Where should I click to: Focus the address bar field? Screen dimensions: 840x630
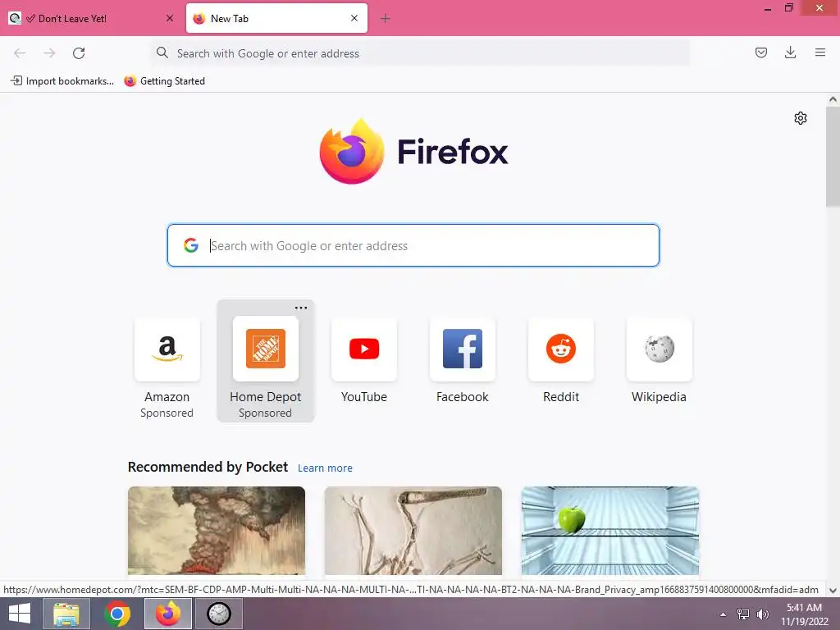pos(421,53)
